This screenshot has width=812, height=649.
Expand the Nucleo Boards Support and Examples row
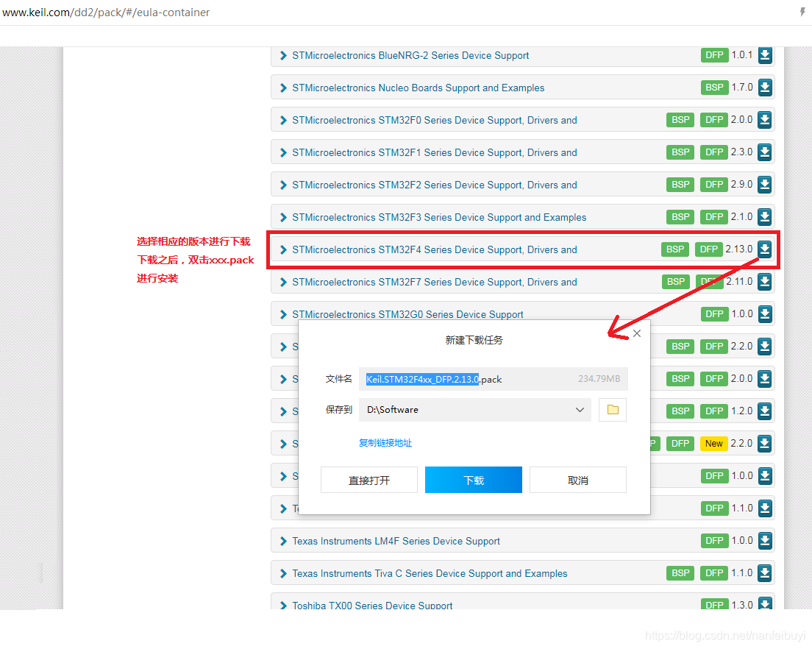tap(283, 88)
